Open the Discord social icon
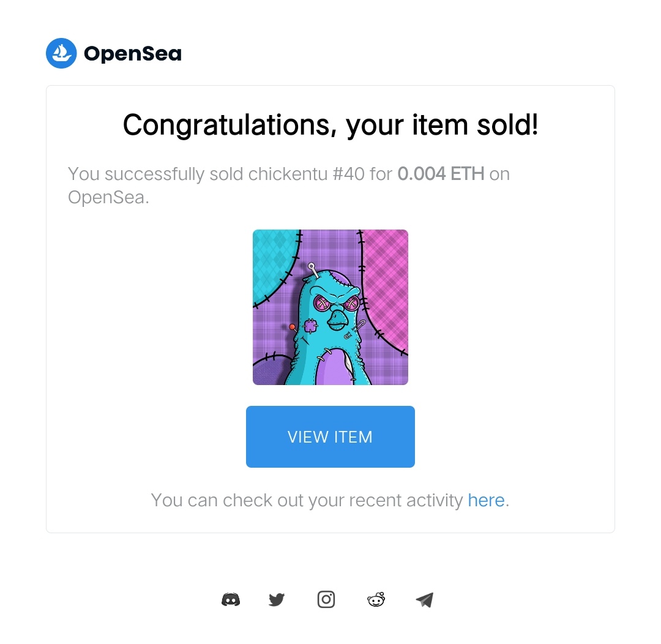The image size is (661, 644). coord(231,600)
